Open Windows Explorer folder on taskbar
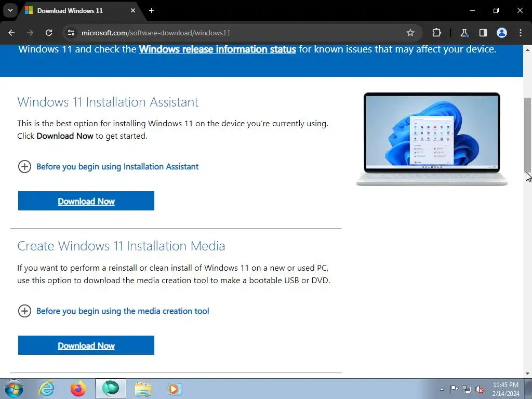The height and width of the screenshot is (399, 532). point(143,389)
